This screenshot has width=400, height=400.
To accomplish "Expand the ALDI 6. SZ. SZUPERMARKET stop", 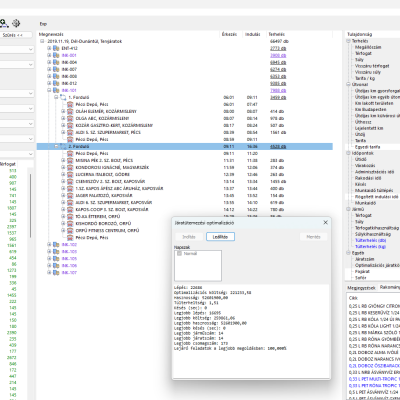I will [x=63, y=202].
